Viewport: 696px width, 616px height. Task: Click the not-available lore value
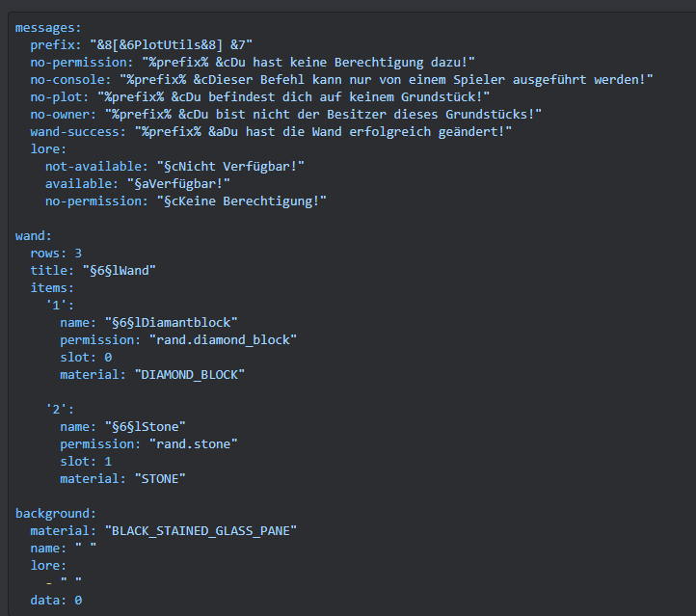click(x=230, y=167)
